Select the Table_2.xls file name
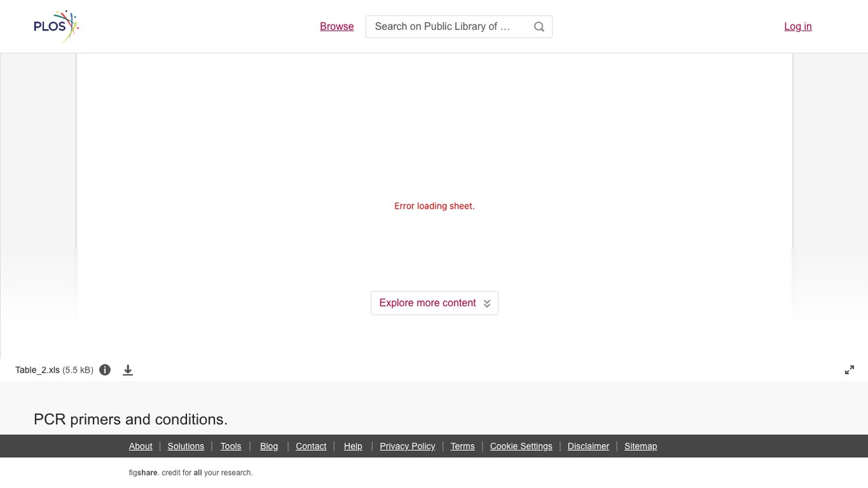The image size is (868, 488). tap(38, 370)
